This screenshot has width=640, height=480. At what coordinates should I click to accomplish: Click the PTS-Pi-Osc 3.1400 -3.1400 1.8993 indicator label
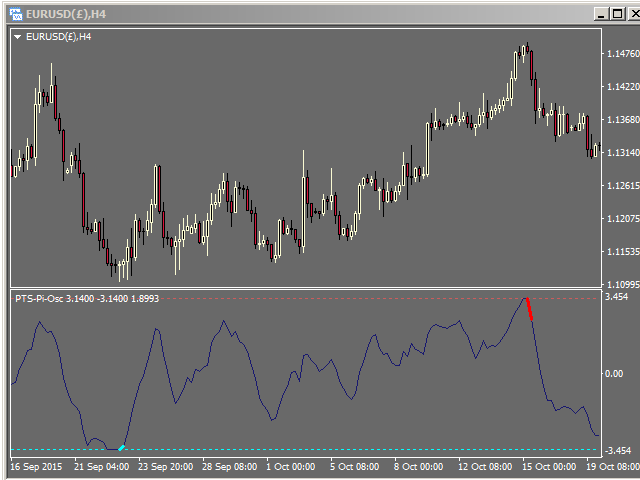click(x=87, y=298)
